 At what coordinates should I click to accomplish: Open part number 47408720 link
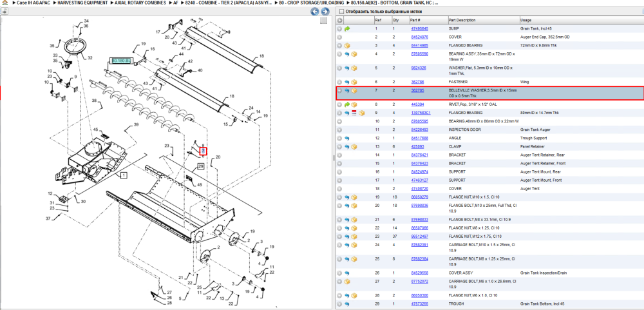click(419, 189)
